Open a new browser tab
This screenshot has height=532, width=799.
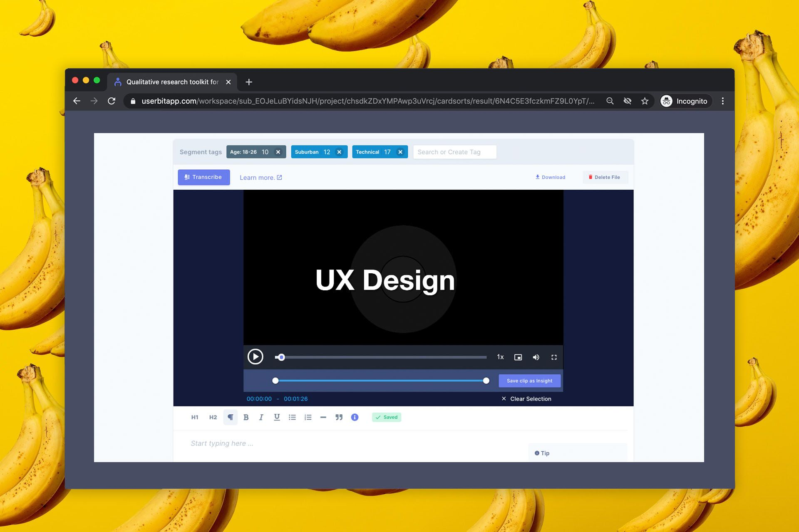[249, 82]
